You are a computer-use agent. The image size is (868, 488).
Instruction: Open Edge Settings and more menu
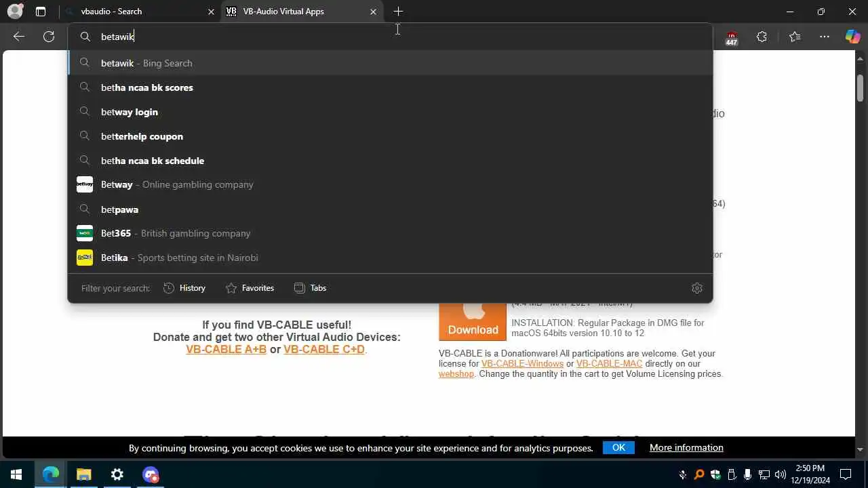[825, 37]
